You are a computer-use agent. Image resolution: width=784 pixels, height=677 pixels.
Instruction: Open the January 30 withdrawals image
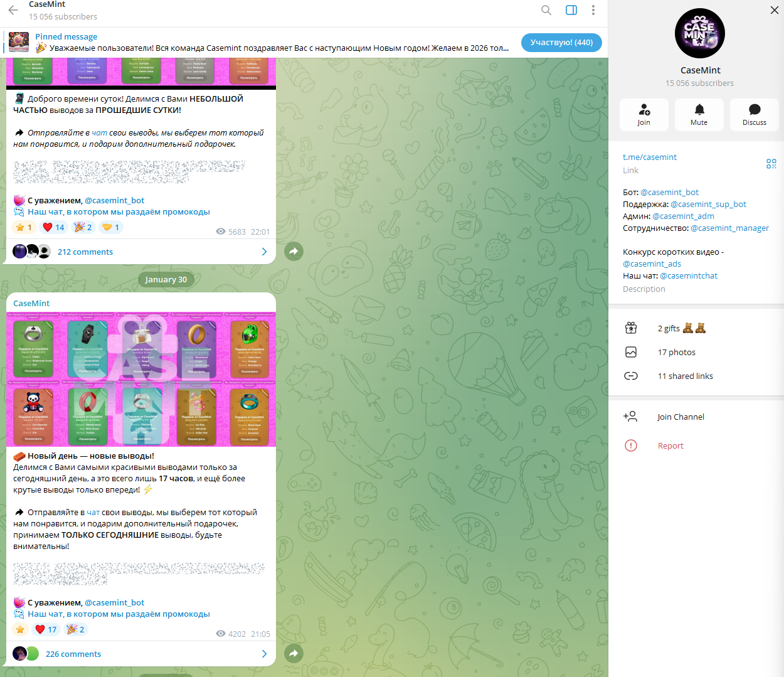coord(141,379)
